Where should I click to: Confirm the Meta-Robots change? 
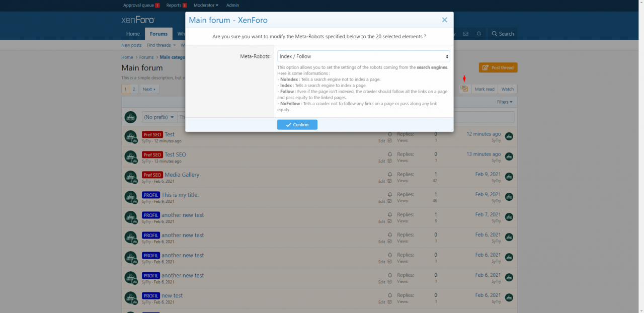pyautogui.click(x=297, y=124)
